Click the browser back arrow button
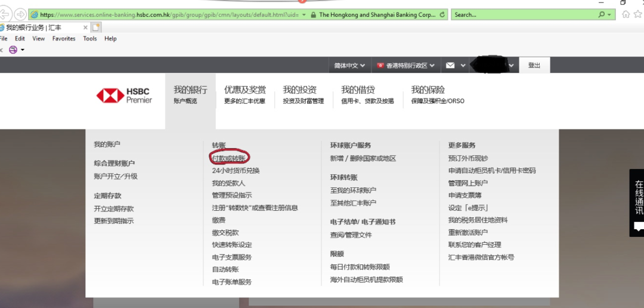This screenshot has height=308, width=644. point(5,14)
